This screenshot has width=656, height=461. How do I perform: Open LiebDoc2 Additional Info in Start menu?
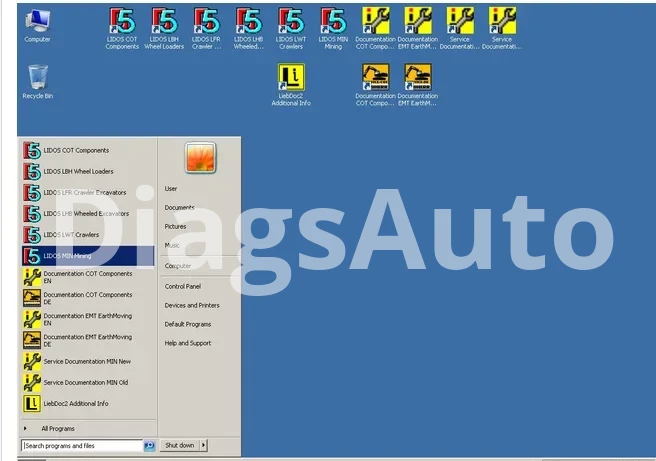(88, 404)
